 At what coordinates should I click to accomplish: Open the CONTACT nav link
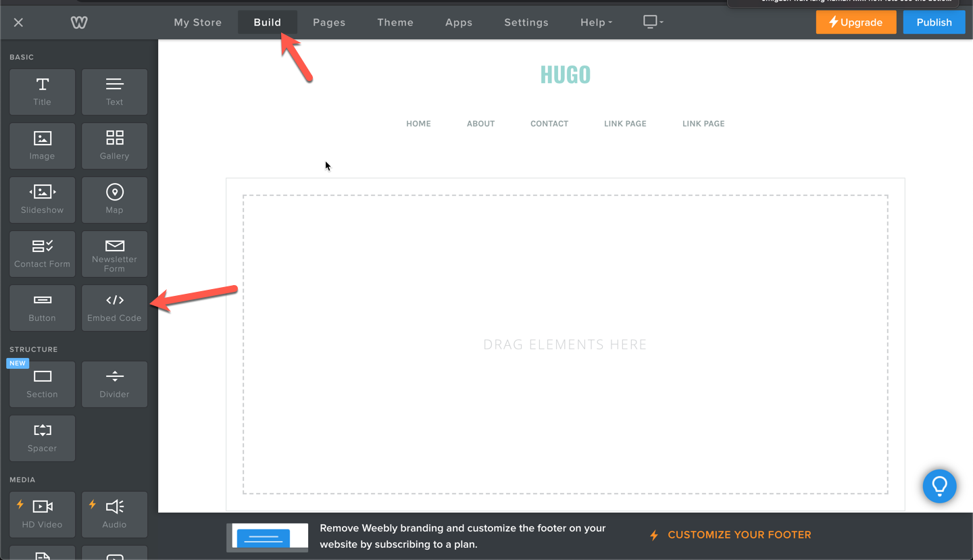click(x=549, y=124)
